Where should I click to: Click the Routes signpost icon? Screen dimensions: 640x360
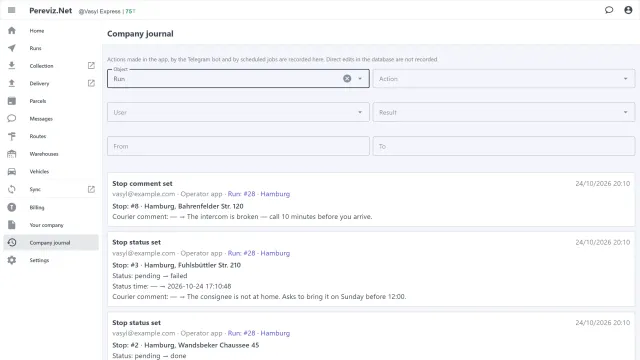(12, 136)
